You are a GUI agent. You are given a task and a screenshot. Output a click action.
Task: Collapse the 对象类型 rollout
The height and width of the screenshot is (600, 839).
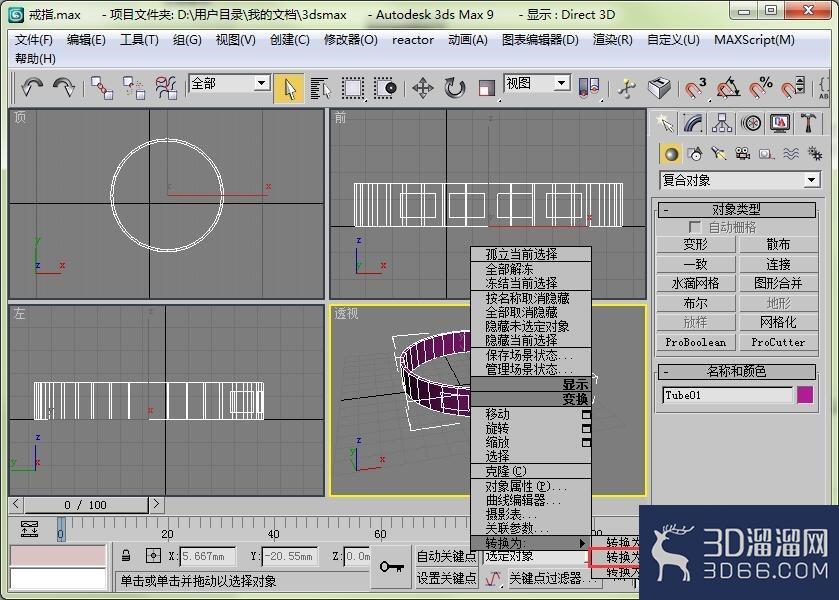[x=736, y=209]
